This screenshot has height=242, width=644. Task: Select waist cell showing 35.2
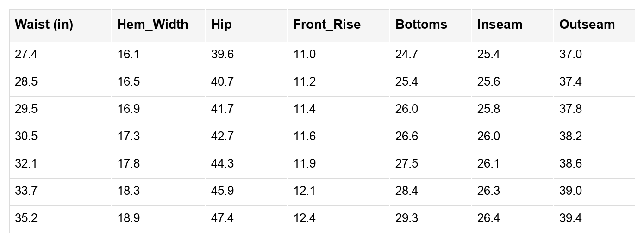click(26, 218)
